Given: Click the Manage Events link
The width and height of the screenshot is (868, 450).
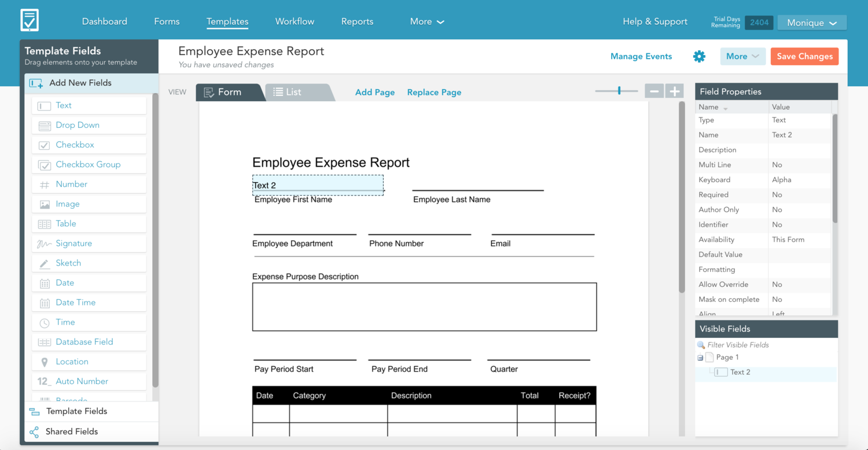Looking at the screenshot, I should click(x=641, y=56).
